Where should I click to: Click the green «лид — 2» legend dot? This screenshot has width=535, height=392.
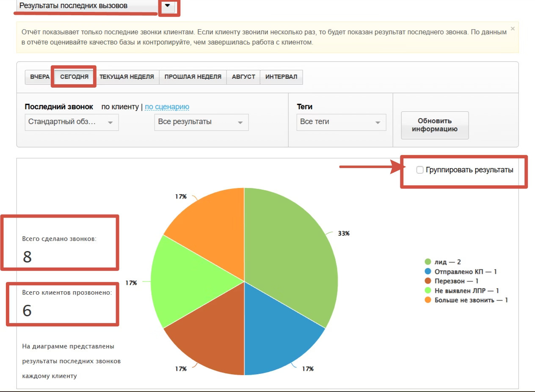click(427, 262)
